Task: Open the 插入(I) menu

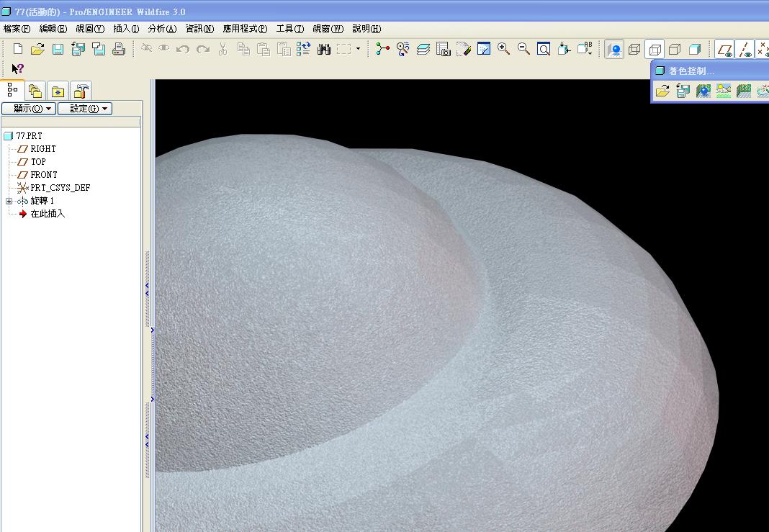Action: pyautogui.click(x=126, y=29)
